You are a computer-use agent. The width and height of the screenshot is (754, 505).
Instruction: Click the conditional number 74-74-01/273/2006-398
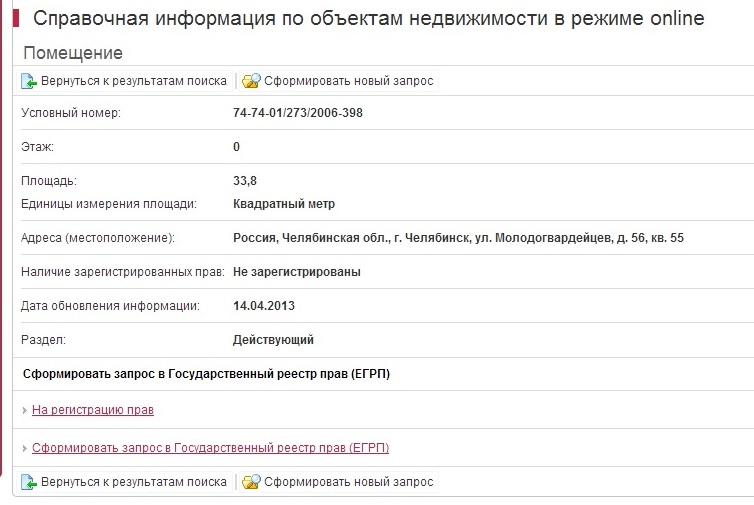coord(298,113)
